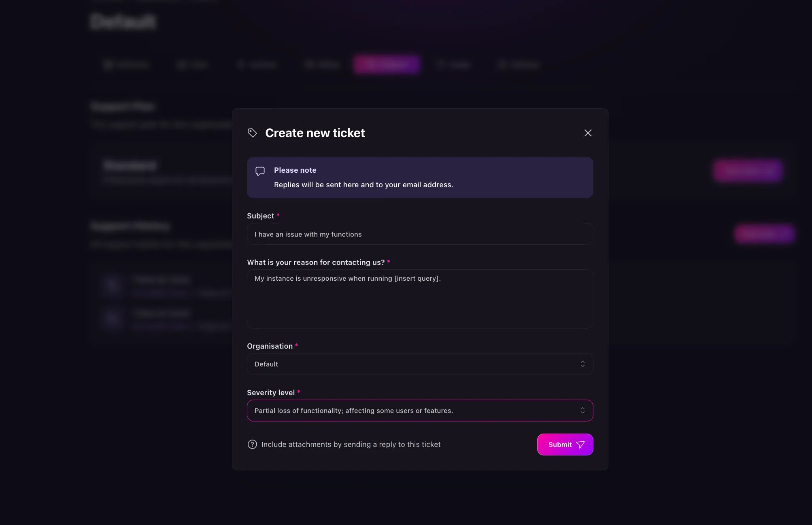Screen dimensions: 812x525
Task: Click the reason textarea about unresponsive instance
Action: (420, 299)
